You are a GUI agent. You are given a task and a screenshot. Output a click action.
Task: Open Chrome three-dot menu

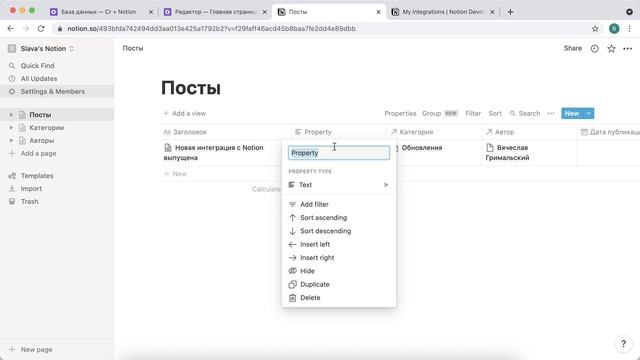click(629, 29)
